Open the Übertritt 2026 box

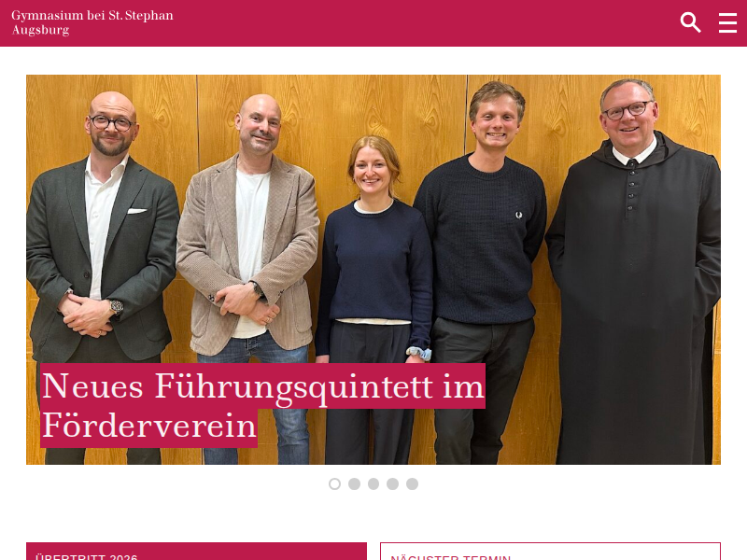tap(196, 552)
